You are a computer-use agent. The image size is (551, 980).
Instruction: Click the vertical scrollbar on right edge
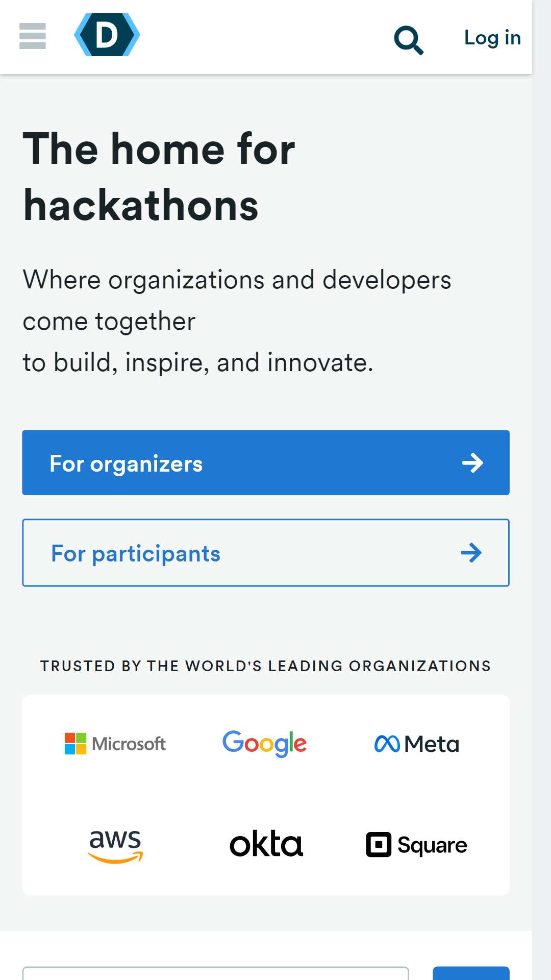point(541,490)
